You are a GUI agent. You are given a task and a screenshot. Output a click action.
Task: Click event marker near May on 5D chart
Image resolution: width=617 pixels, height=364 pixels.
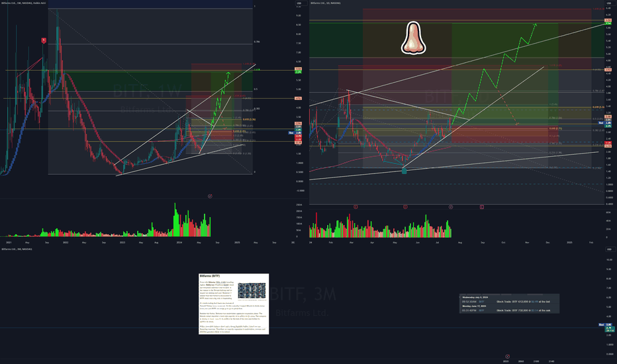coord(405,206)
